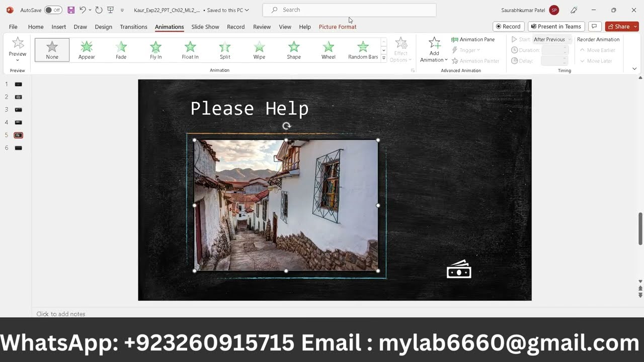Click the Search box
This screenshot has height=362, width=644.
click(349, 10)
